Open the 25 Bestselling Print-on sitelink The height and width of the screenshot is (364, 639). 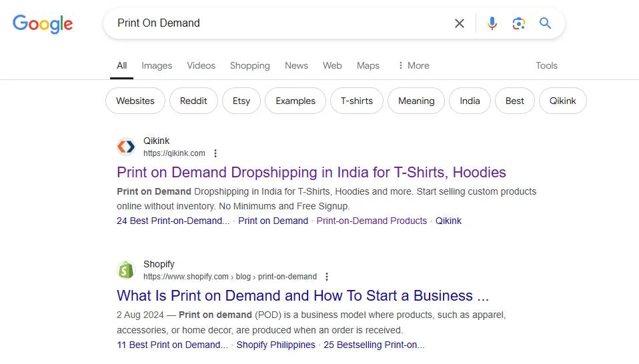(374, 345)
